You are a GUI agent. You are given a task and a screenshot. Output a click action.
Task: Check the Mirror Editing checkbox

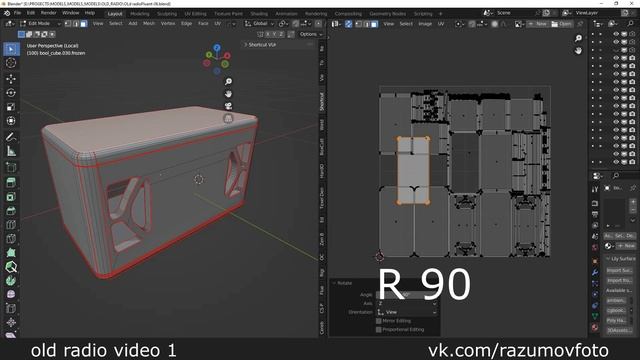tap(378, 321)
